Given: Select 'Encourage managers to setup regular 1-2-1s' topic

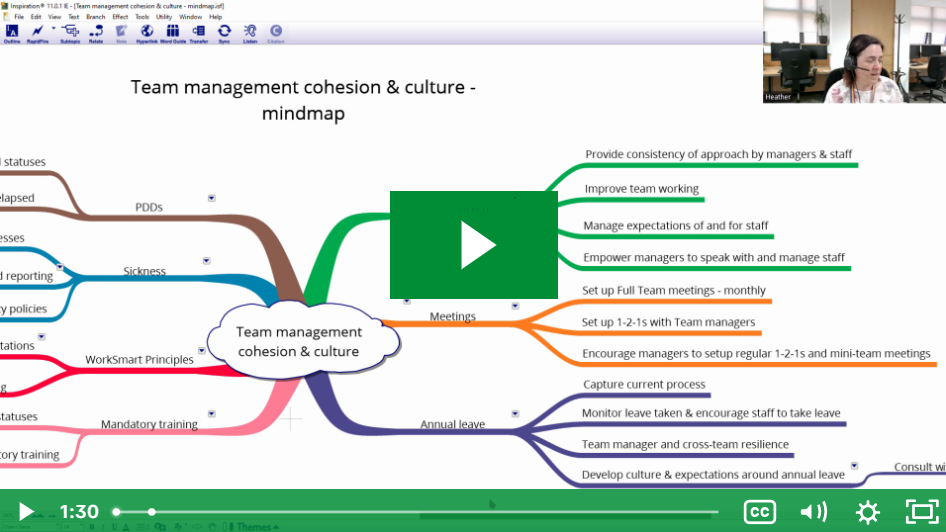Looking at the screenshot, I should pyautogui.click(x=756, y=353).
